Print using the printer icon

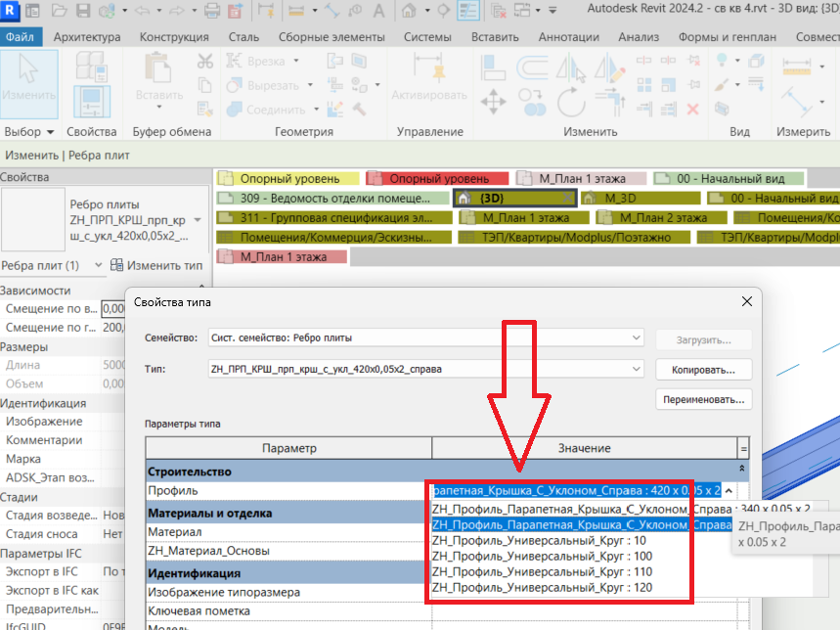pyautogui.click(x=212, y=10)
